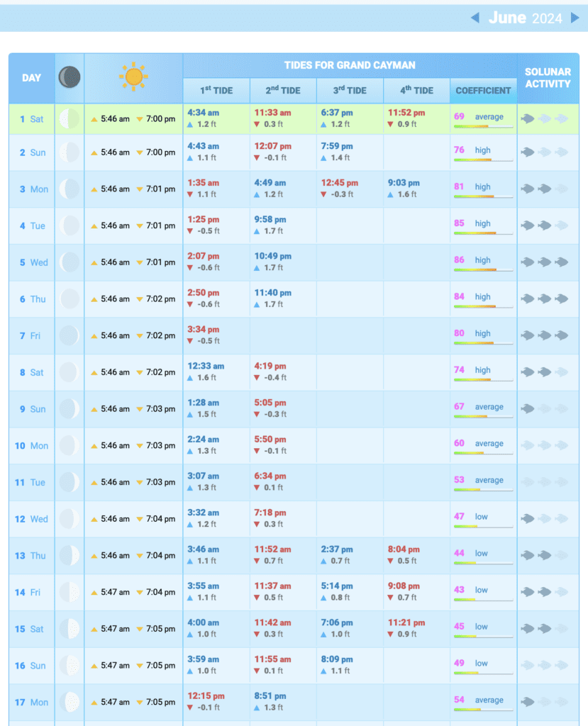Click the moon phase header icon
Screen dimensions: 588x726
pos(70,77)
